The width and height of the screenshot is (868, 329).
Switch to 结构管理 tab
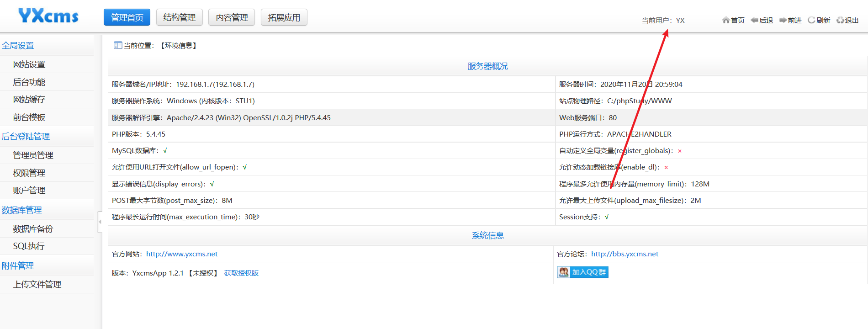click(x=180, y=17)
